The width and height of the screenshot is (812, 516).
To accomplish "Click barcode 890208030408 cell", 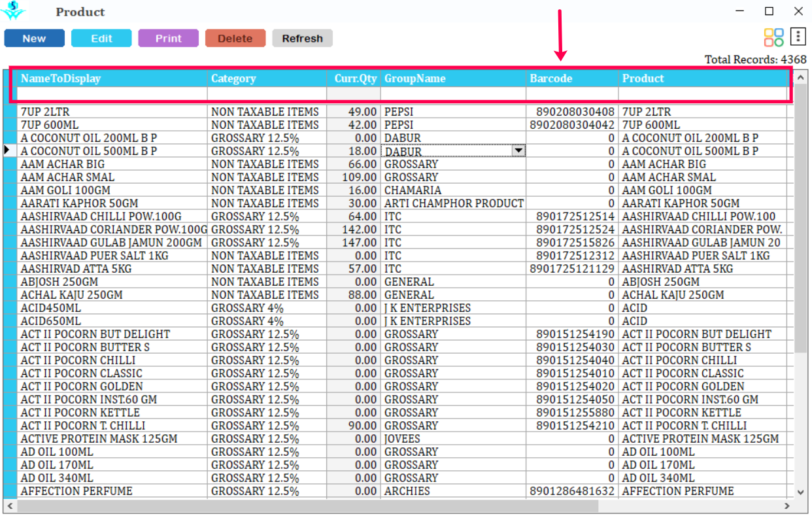I will pyautogui.click(x=572, y=112).
